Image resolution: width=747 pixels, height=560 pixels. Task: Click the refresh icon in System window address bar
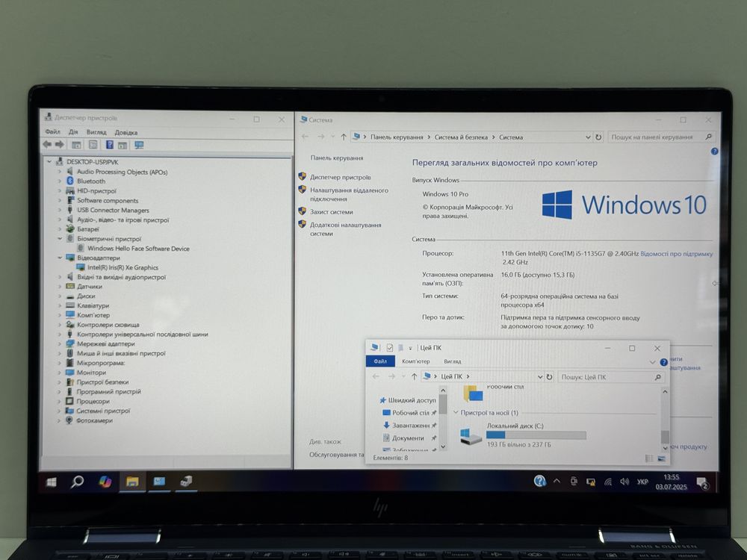[x=598, y=137]
